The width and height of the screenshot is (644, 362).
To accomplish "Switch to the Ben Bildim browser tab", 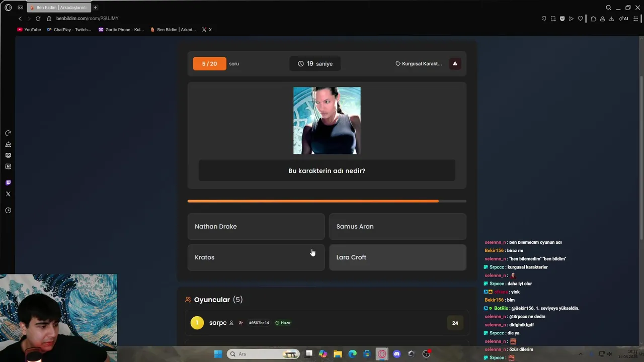I will click(x=59, y=8).
